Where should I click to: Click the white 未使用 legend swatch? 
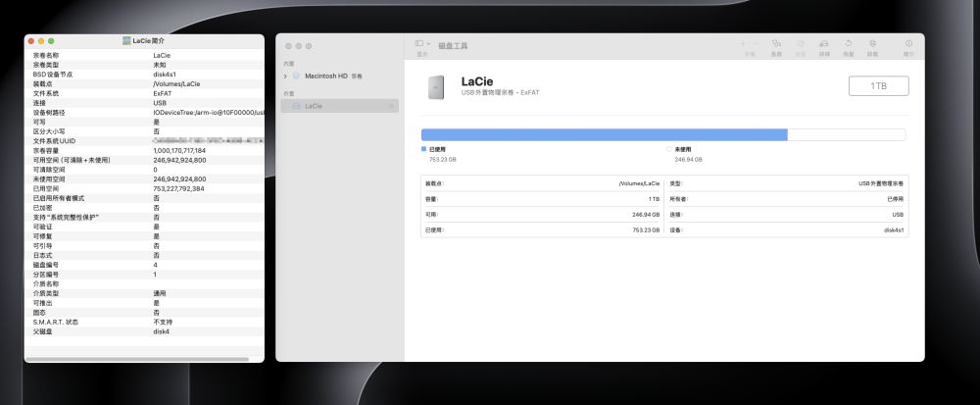tap(669, 149)
